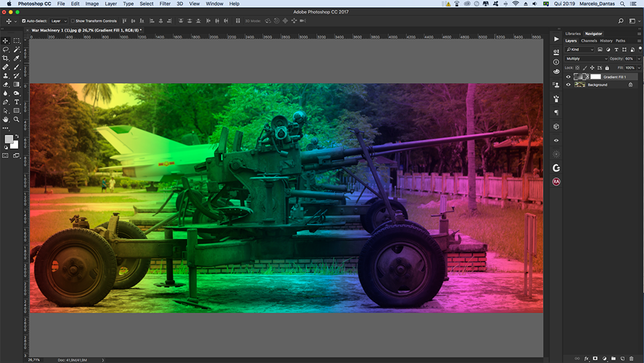This screenshot has height=363, width=644.
Task: Open the Auto-Select Layer dropdown
Action: point(59,21)
